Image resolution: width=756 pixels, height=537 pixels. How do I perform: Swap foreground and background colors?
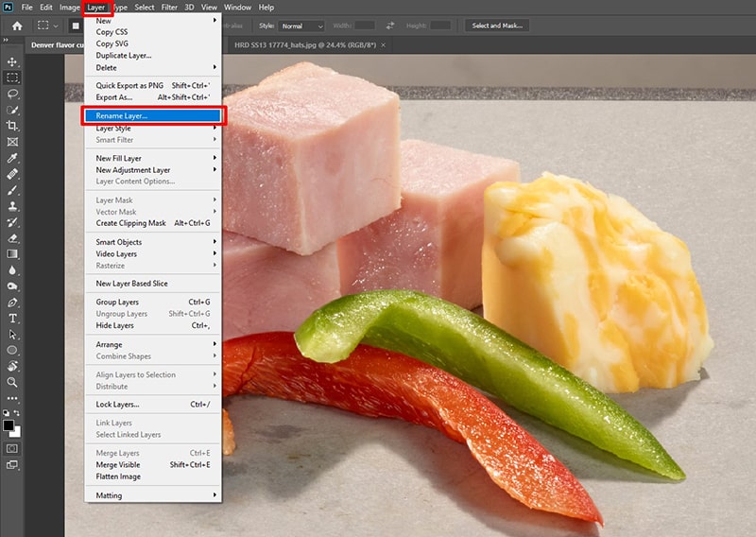point(17,413)
